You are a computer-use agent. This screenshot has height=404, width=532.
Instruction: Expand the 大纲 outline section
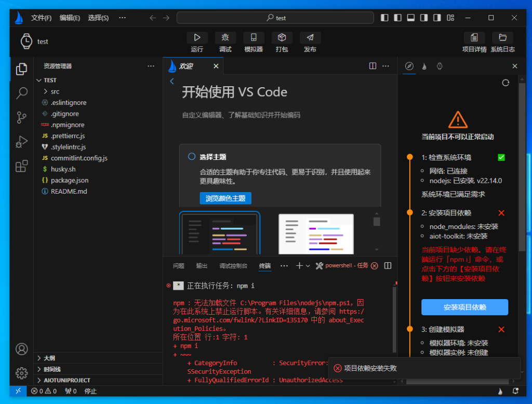click(98, 358)
